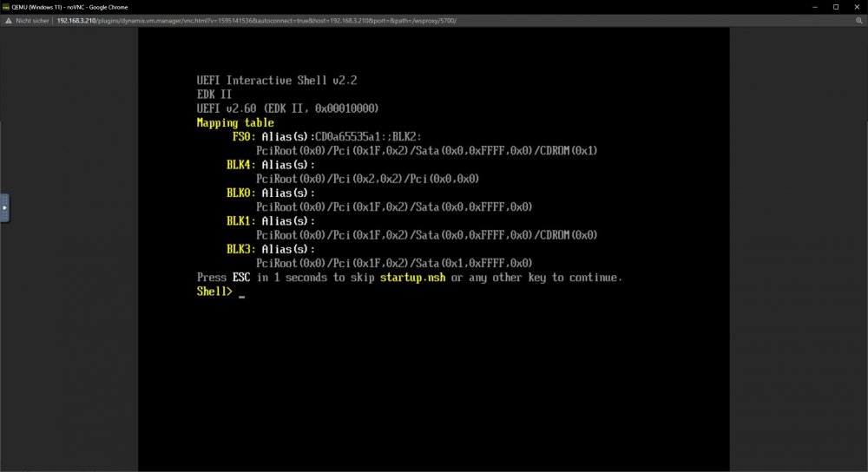Minimize the Chrome window

pyautogui.click(x=815, y=7)
